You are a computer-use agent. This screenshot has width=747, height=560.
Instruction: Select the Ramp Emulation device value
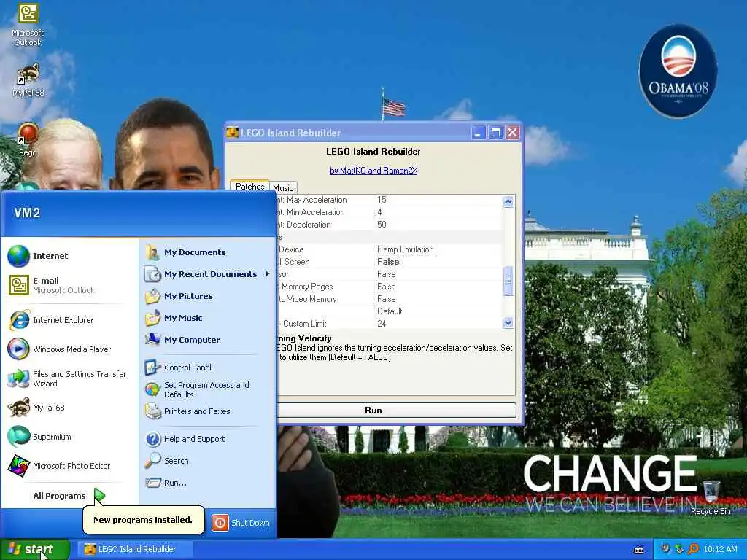406,249
